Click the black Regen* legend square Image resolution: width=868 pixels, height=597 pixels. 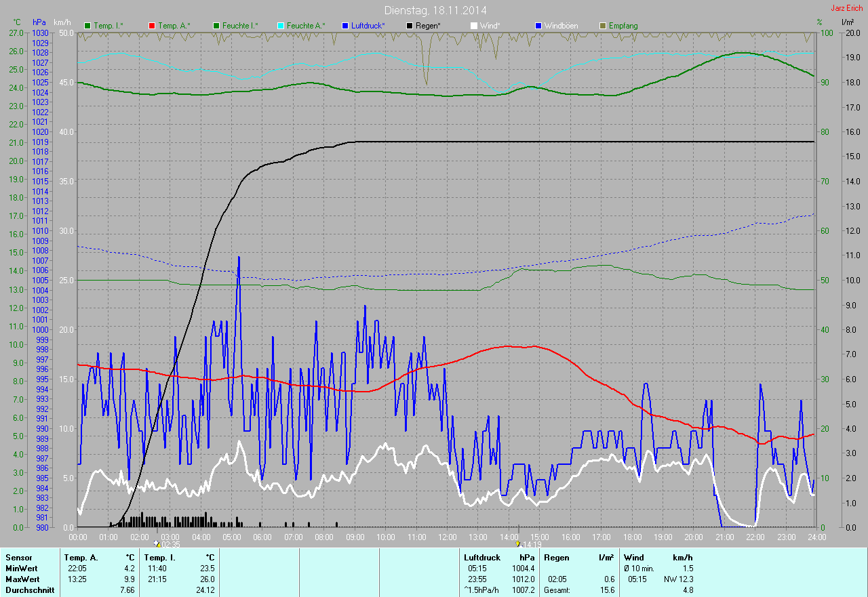coord(410,26)
